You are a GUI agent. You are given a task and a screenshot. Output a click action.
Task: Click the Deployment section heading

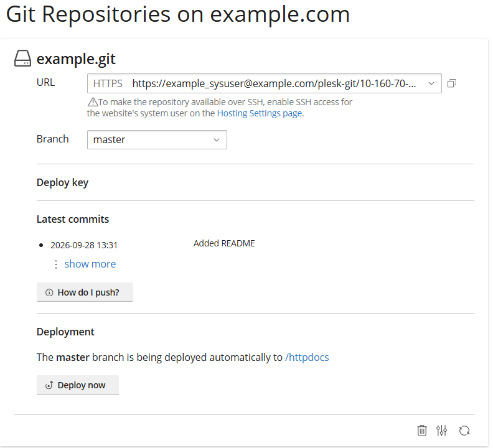tap(65, 332)
